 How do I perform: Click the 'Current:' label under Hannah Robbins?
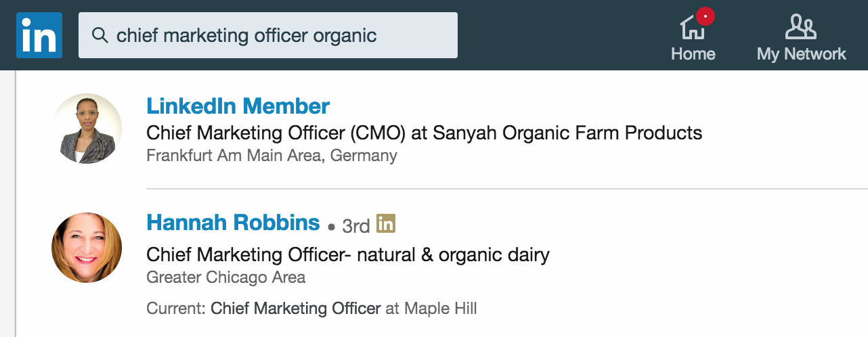[x=176, y=309]
